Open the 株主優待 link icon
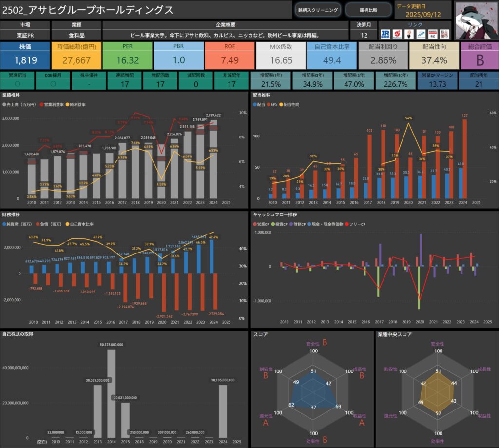This screenshot has width=499, height=448. 444,34
